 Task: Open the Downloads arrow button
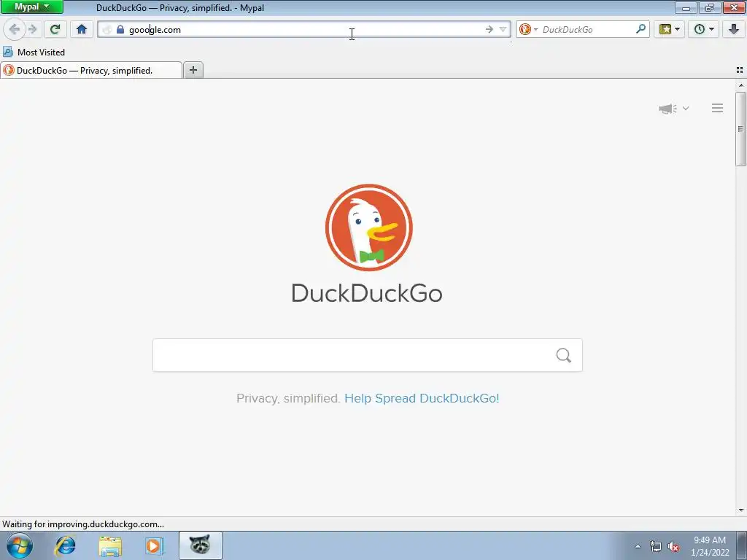click(x=734, y=29)
